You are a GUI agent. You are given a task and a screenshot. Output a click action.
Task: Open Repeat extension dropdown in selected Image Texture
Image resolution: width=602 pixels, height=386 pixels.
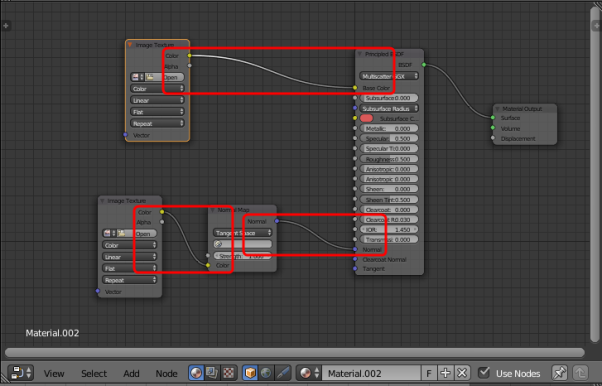pos(157,124)
